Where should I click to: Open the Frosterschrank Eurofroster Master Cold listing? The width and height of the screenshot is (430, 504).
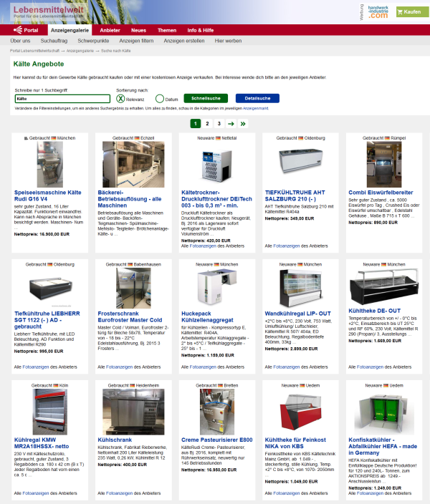(x=130, y=316)
